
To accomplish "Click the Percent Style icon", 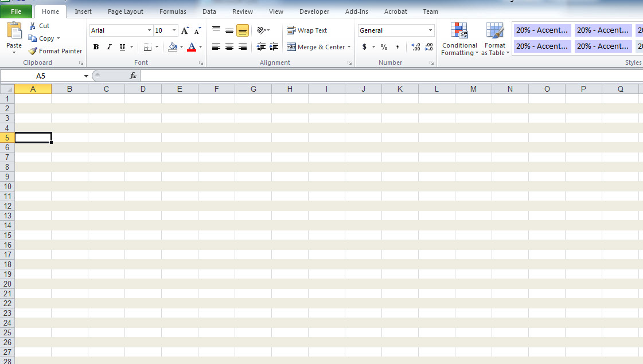I will point(383,46).
